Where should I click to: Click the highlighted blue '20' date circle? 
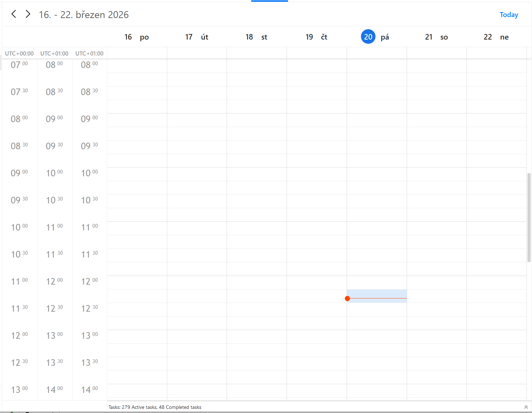[x=368, y=37]
